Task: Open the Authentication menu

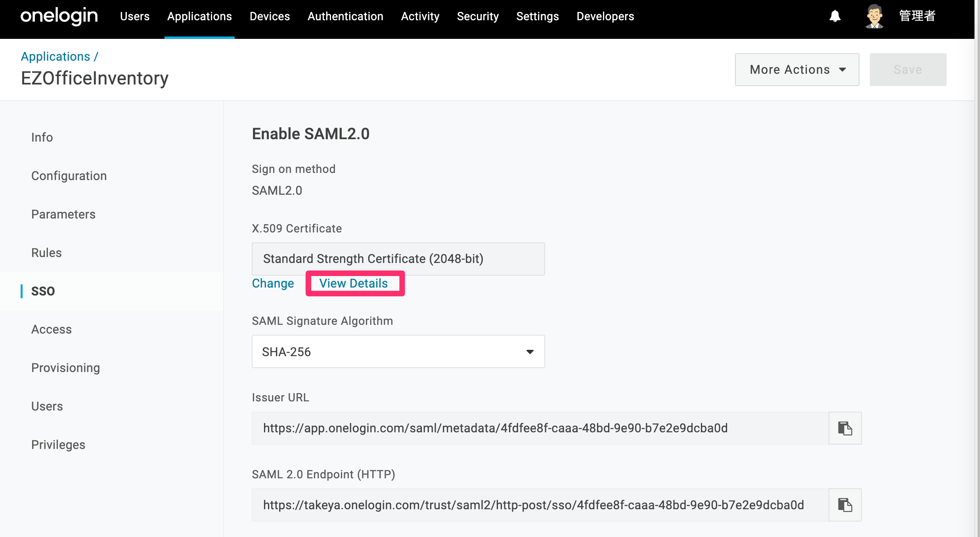Action: coord(345,16)
